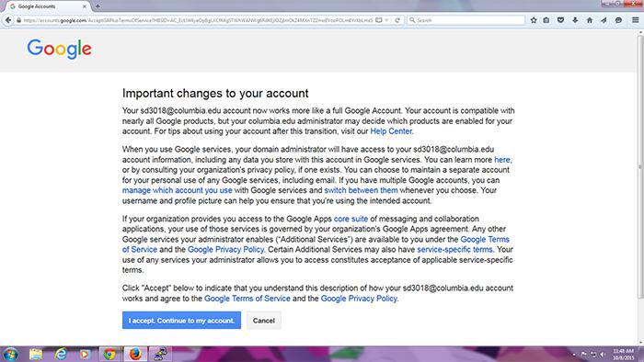This screenshot has width=644, height=362.
Task: Open the 'core suite' link
Action: pyautogui.click(x=351, y=219)
